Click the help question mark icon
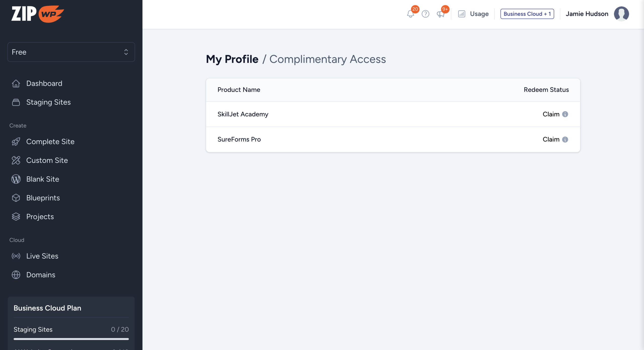The width and height of the screenshot is (644, 350). pos(425,14)
